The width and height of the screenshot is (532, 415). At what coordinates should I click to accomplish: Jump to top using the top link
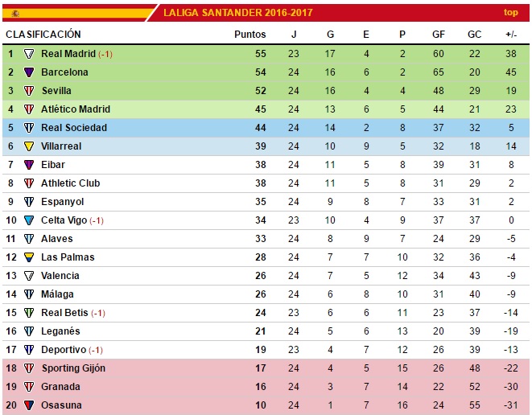pyautogui.click(x=510, y=12)
